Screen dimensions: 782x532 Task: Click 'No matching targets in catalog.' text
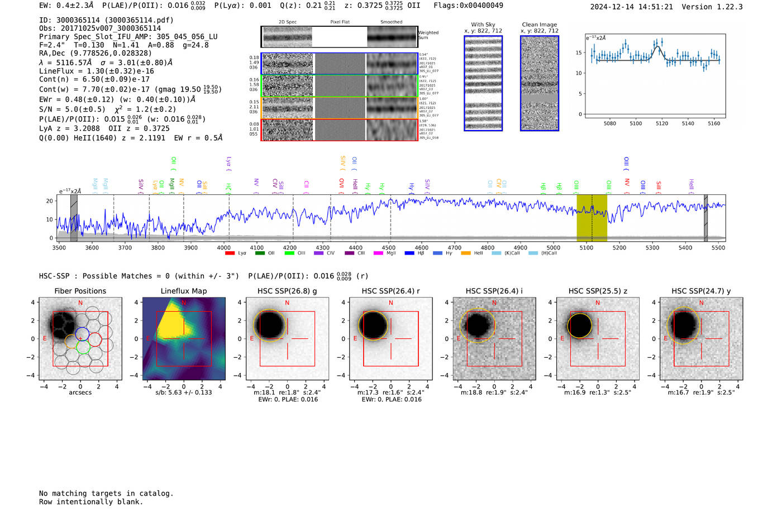pyautogui.click(x=106, y=493)
